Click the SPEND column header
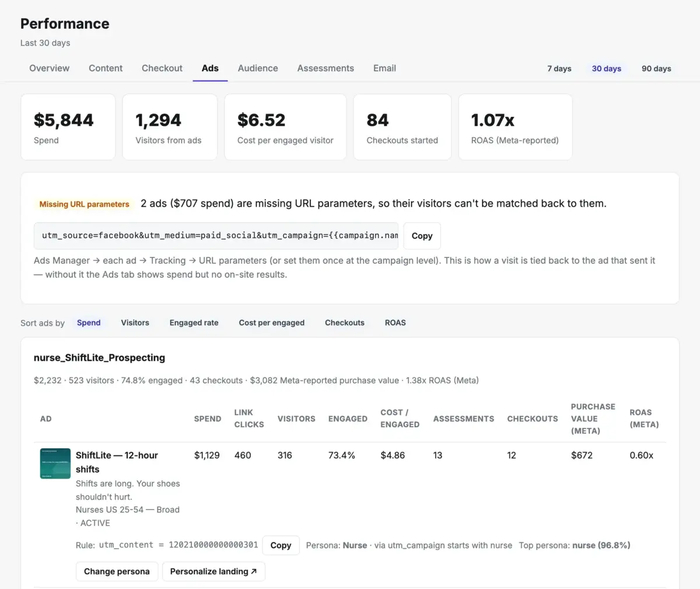Viewport: 700px width, 589px height. 208,419
